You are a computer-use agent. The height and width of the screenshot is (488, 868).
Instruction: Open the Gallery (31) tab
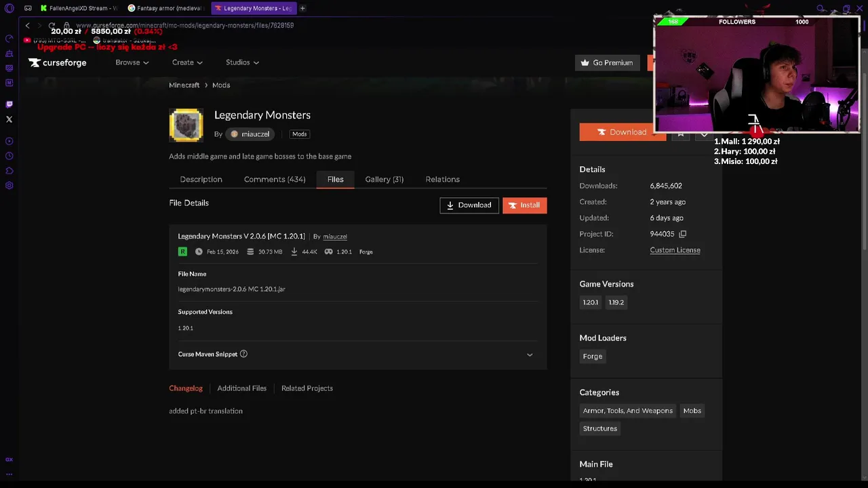tap(384, 179)
